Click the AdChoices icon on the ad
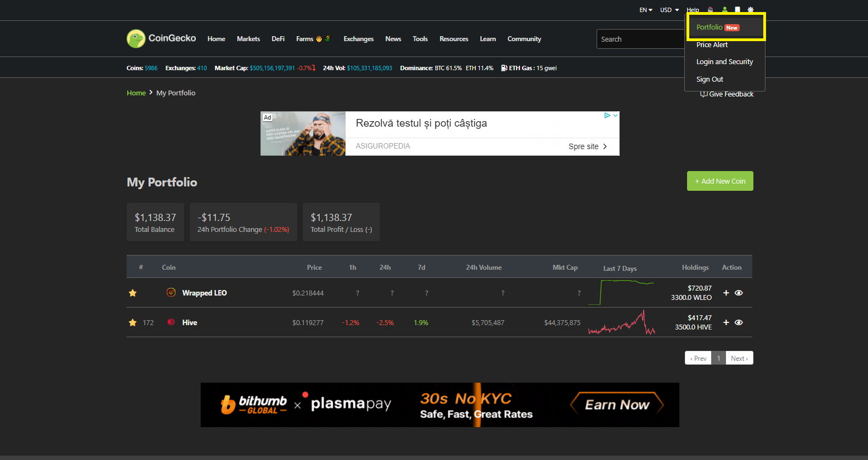The image size is (868, 460). point(608,115)
